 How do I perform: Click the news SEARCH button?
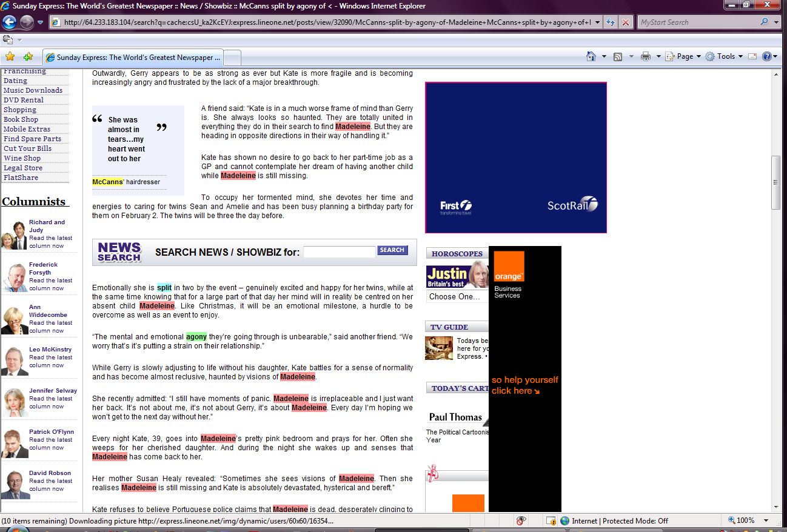coord(392,250)
